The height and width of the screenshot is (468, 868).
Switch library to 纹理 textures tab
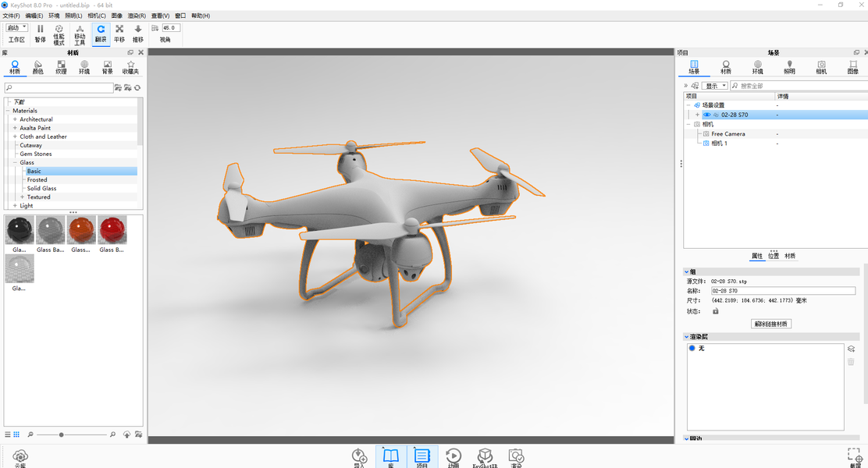(x=61, y=68)
